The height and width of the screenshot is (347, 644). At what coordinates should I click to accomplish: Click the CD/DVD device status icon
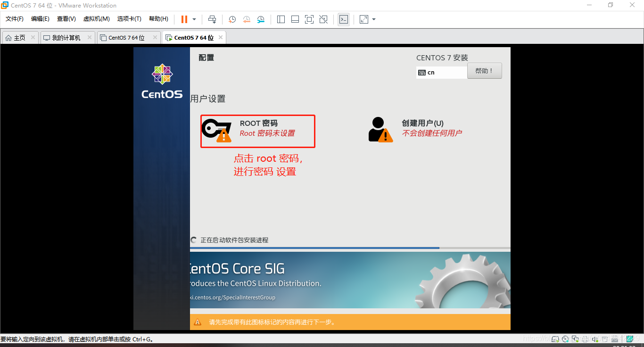coord(565,339)
